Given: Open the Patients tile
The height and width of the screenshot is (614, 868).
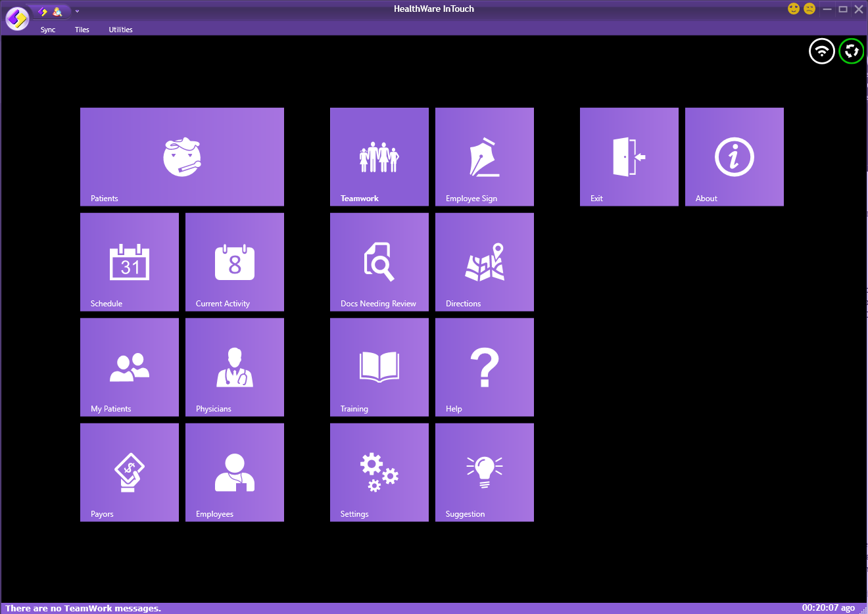Looking at the screenshot, I should [x=181, y=156].
